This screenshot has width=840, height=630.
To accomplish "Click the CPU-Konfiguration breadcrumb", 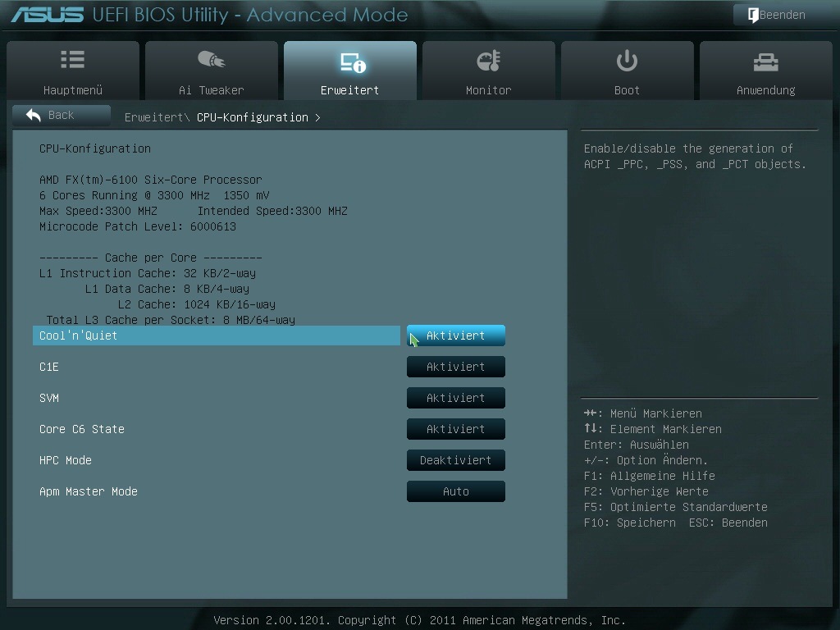I will pyautogui.click(x=253, y=117).
